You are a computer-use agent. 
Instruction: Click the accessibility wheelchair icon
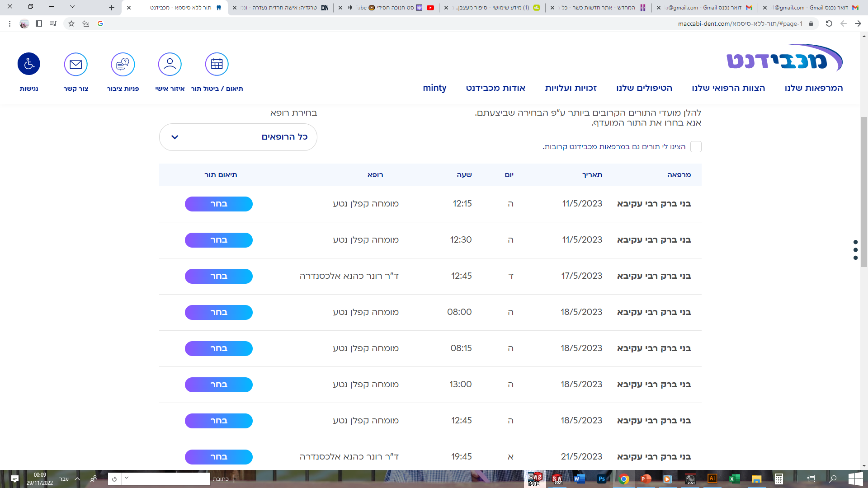(x=29, y=64)
